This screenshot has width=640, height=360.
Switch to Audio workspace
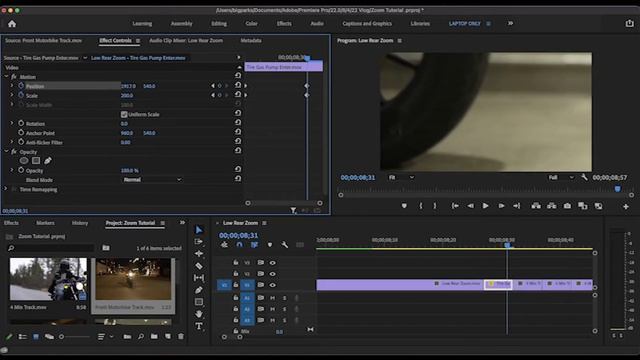317,24
